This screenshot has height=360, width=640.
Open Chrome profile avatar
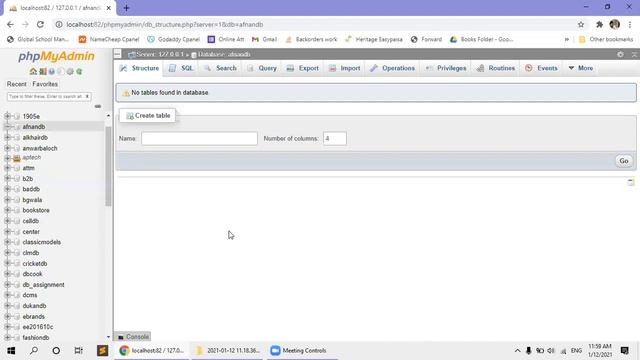point(614,24)
